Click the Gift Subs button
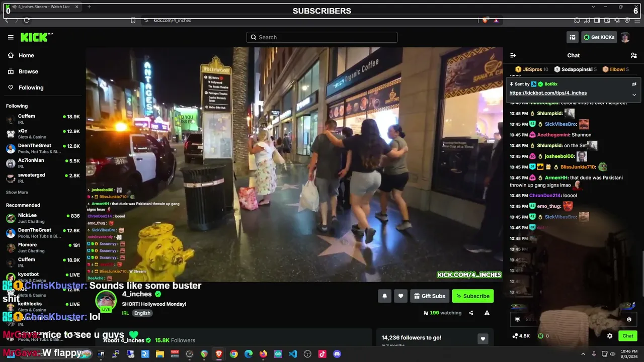644x362 pixels. pyautogui.click(x=430, y=296)
